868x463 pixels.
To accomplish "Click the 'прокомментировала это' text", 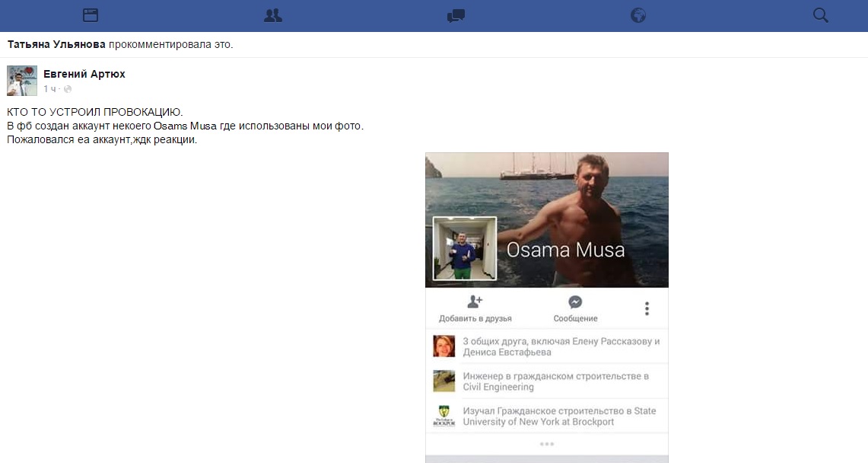I will click(170, 44).
